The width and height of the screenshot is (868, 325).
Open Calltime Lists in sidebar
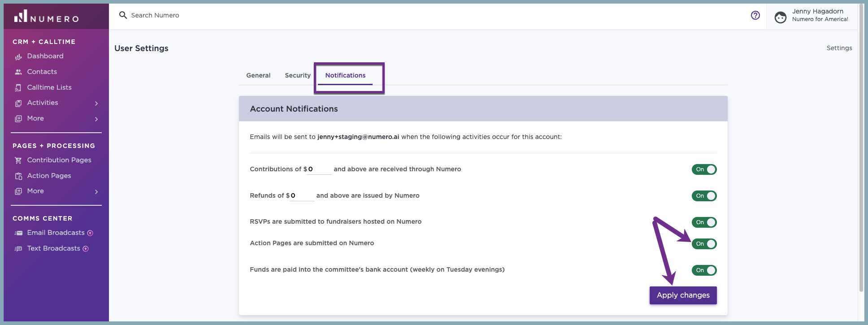(x=49, y=87)
